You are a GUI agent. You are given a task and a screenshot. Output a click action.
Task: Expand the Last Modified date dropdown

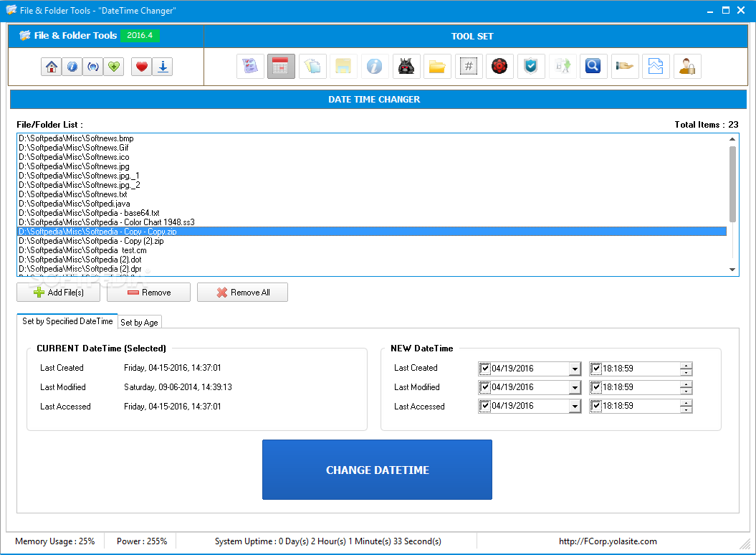(x=575, y=387)
